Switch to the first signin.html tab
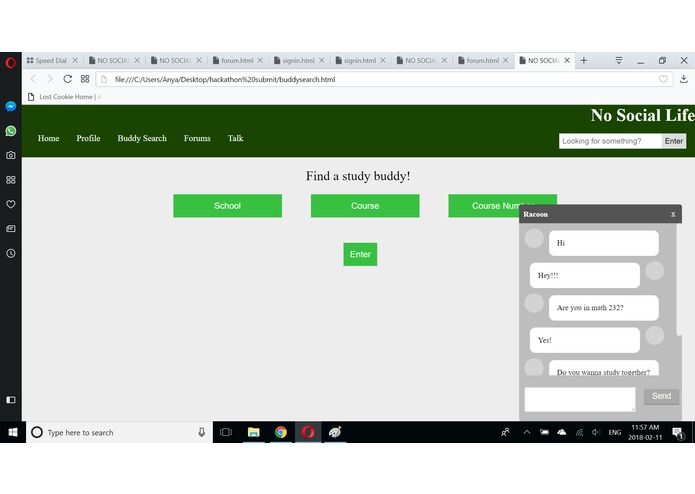This screenshot has width=695, height=494. pos(298,60)
